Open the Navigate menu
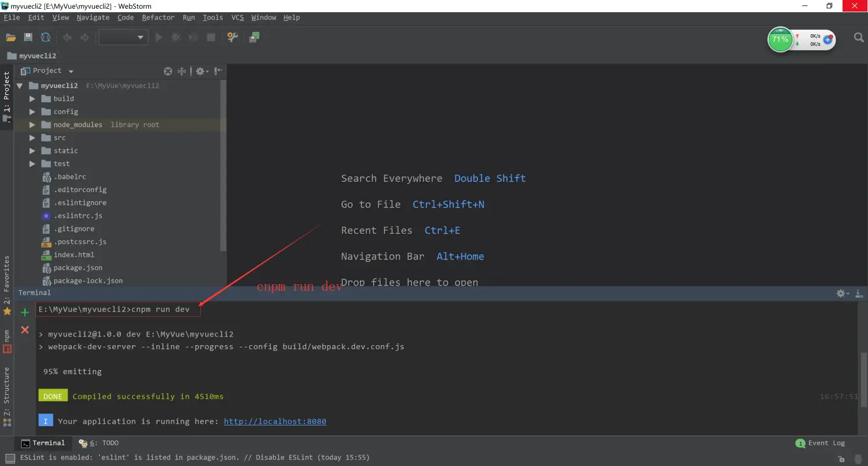 pyautogui.click(x=93, y=17)
